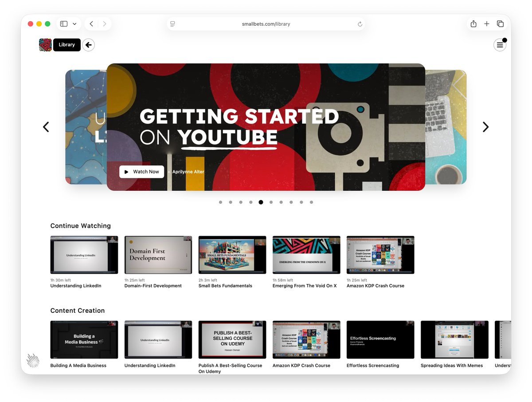
Task: Click the laptop carousel card on right
Action: (x=446, y=127)
